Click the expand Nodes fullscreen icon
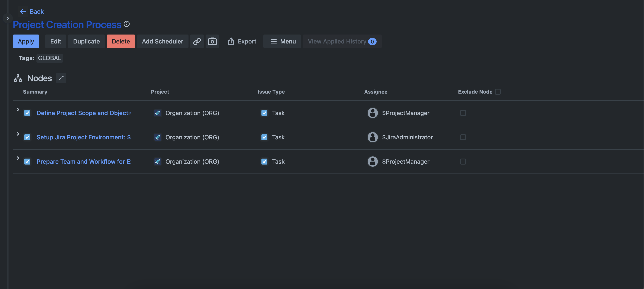This screenshot has height=289, width=644. point(61,78)
